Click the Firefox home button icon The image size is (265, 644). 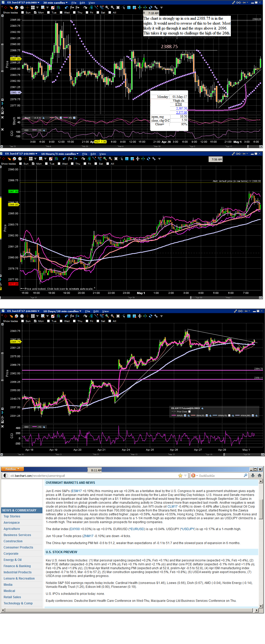click(260, 475)
